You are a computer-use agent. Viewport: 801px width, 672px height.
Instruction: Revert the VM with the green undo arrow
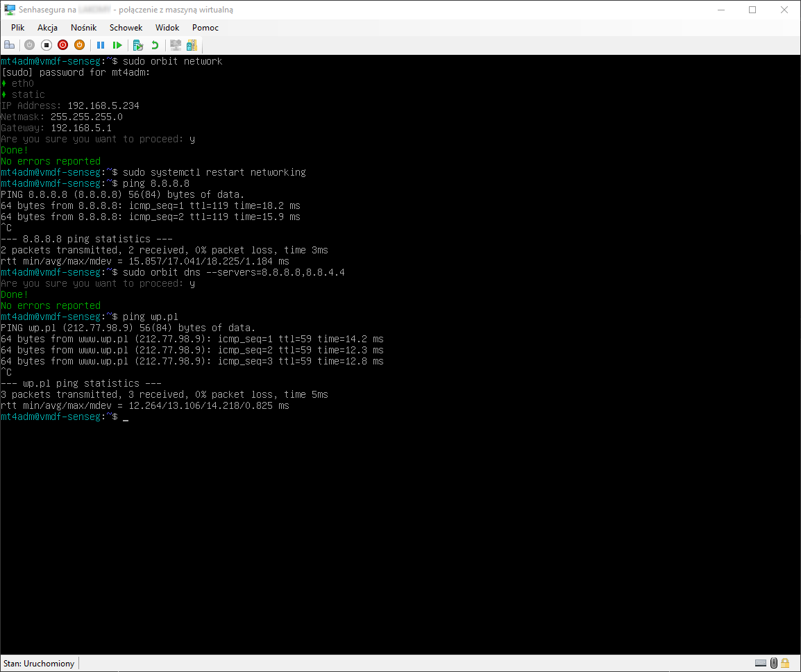[155, 45]
